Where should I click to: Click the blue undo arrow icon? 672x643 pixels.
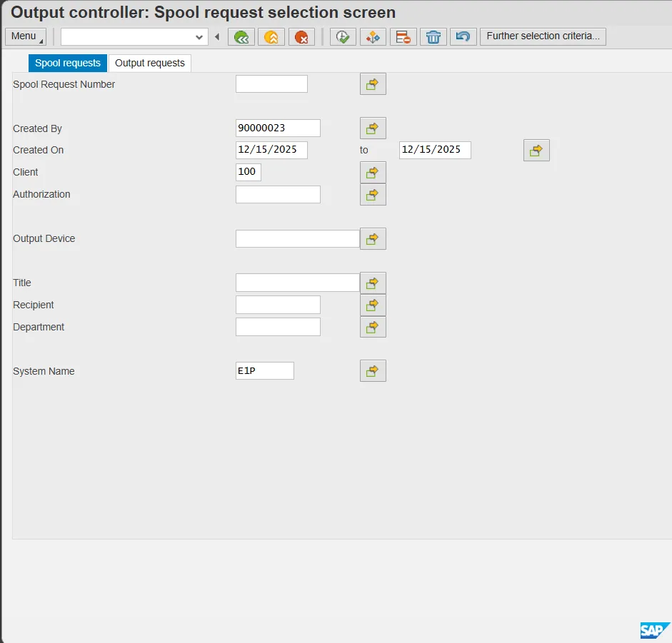[x=463, y=37]
